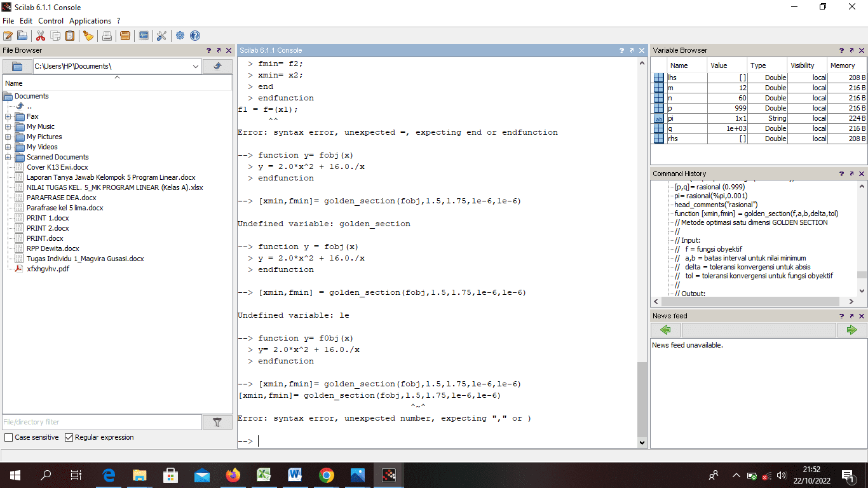Screen dimensions: 868x488
Task: Sort variables by Type column header
Action: [766, 65]
